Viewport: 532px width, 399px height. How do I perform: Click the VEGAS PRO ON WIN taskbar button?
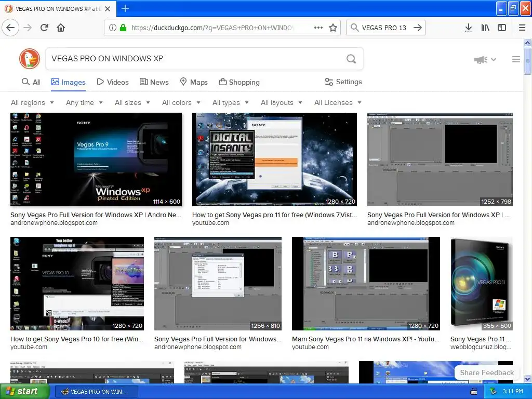pyautogui.click(x=96, y=392)
